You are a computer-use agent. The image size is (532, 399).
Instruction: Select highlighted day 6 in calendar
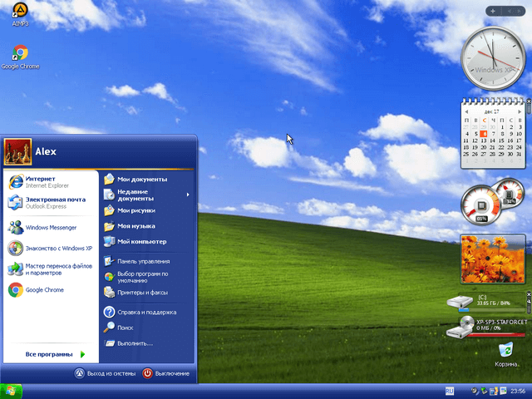pos(484,134)
